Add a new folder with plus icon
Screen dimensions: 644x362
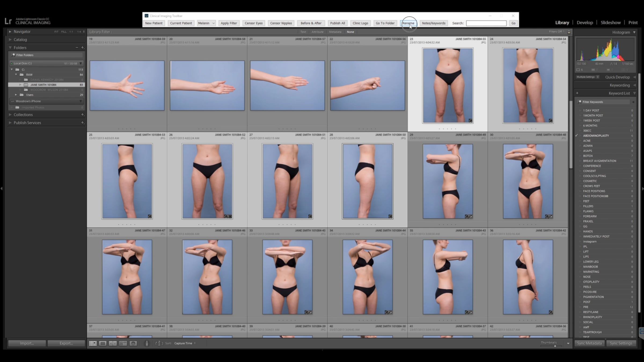[83, 47]
